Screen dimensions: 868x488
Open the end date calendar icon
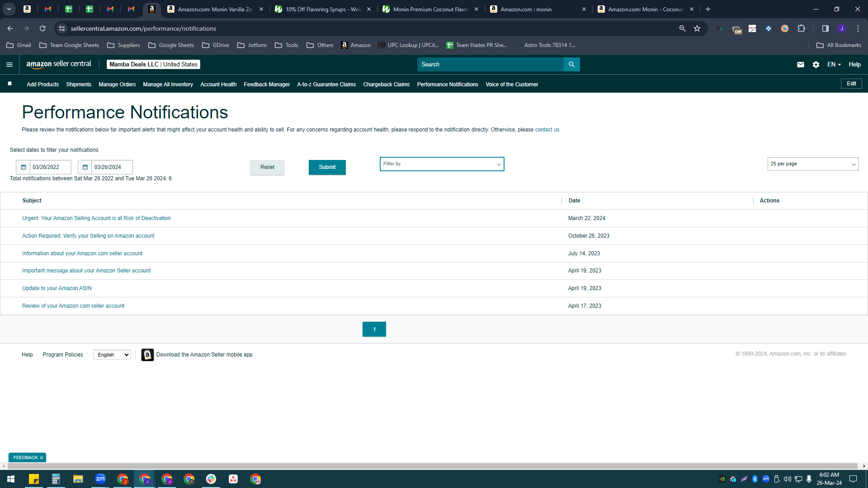(85, 167)
